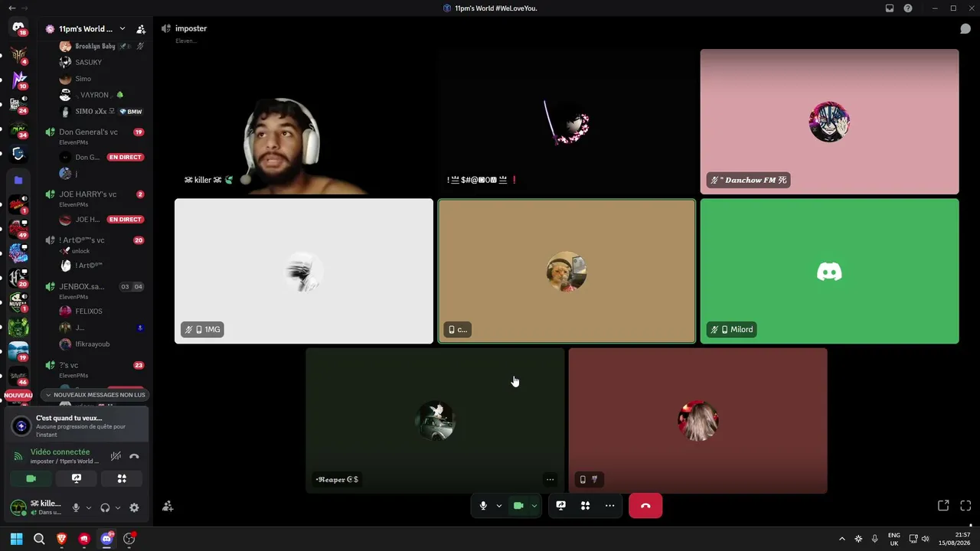Invite people with the add-user icon
980x551 pixels.
pos(168,506)
